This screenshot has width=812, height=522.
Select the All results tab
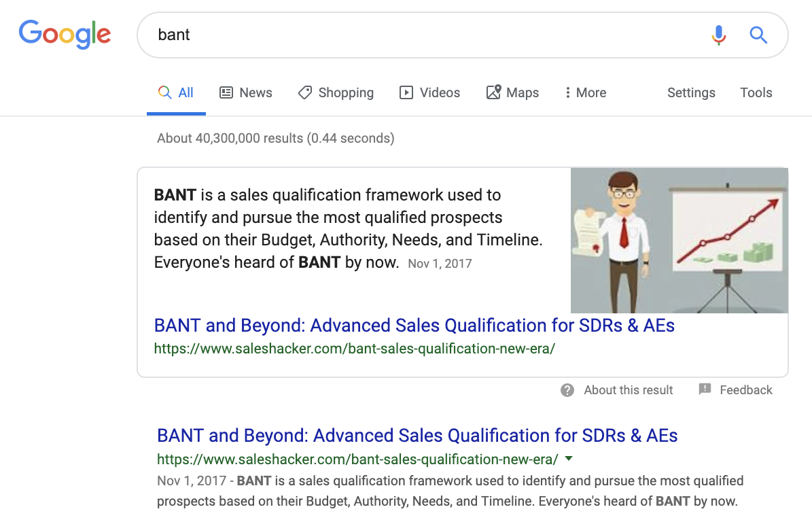click(x=176, y=93)
